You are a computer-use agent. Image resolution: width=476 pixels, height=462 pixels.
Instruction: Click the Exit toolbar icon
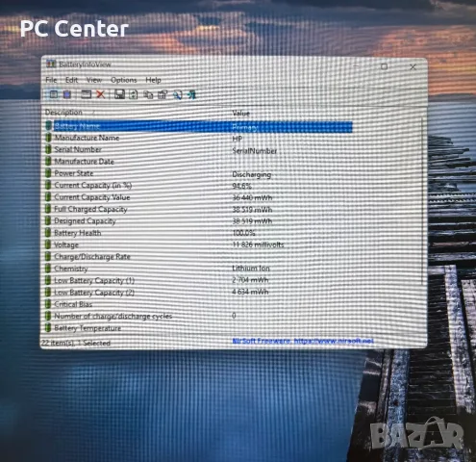[x=191, y=94]
